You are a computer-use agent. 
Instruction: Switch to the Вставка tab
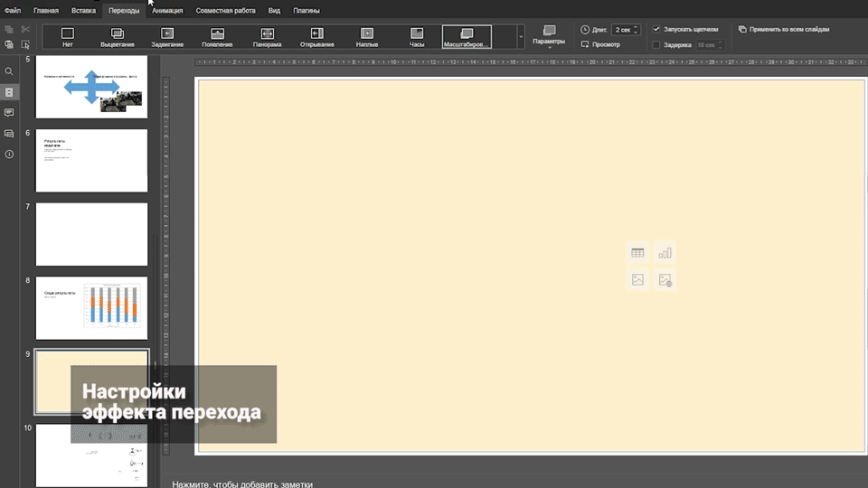pyautogui.click(x=83, y=11)
